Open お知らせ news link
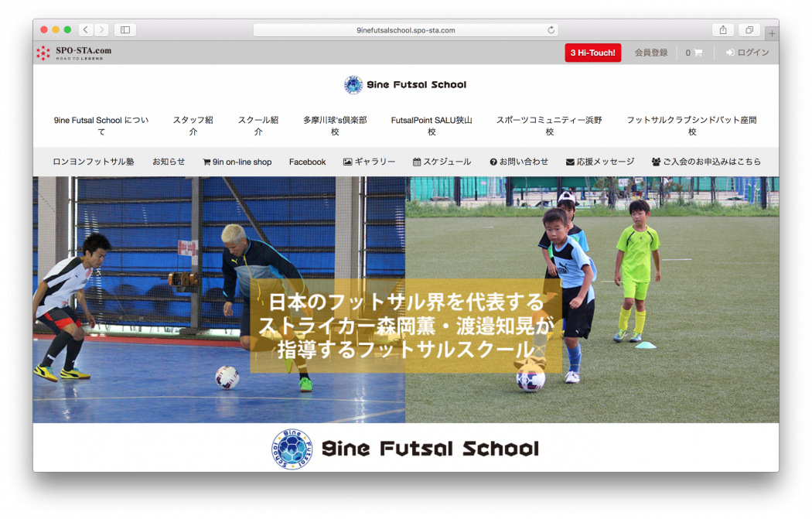This screenshot has height=519, width=812. [169, 162]
